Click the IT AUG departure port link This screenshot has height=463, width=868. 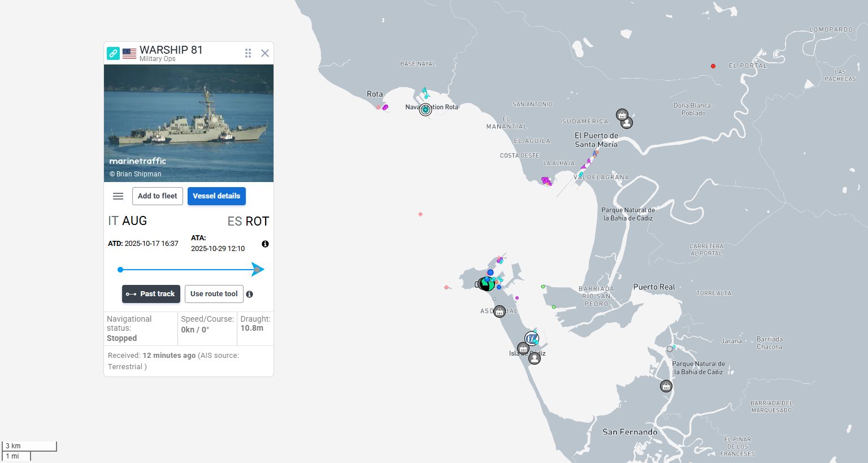(128, 221)
